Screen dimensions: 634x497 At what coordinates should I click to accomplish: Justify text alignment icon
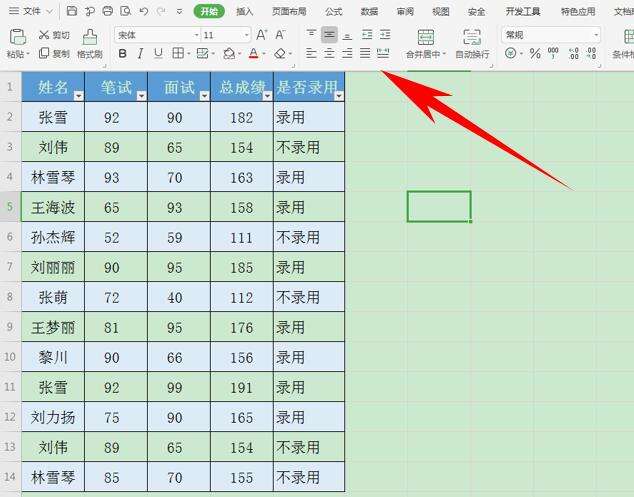pyautogui.click(x=365, y=53)
